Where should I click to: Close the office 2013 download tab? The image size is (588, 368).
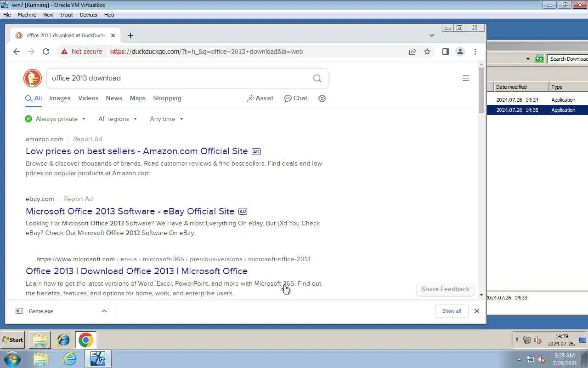coord(113,35)
